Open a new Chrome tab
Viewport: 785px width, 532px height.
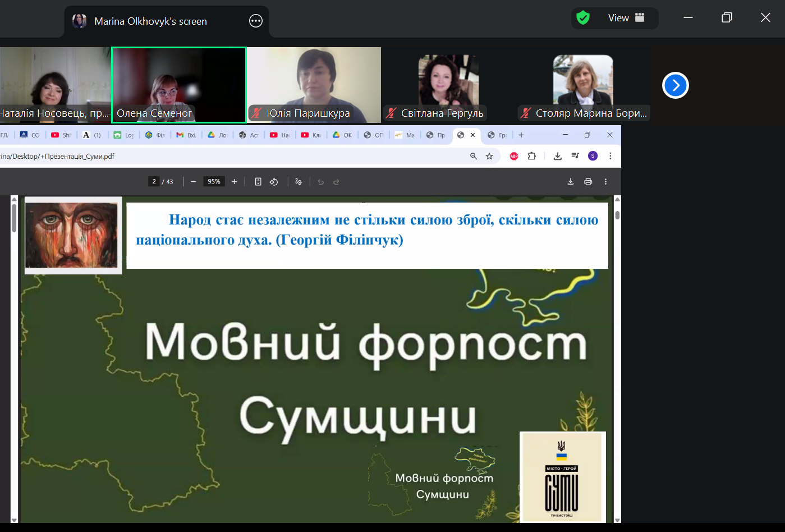(x=521, y=135)
